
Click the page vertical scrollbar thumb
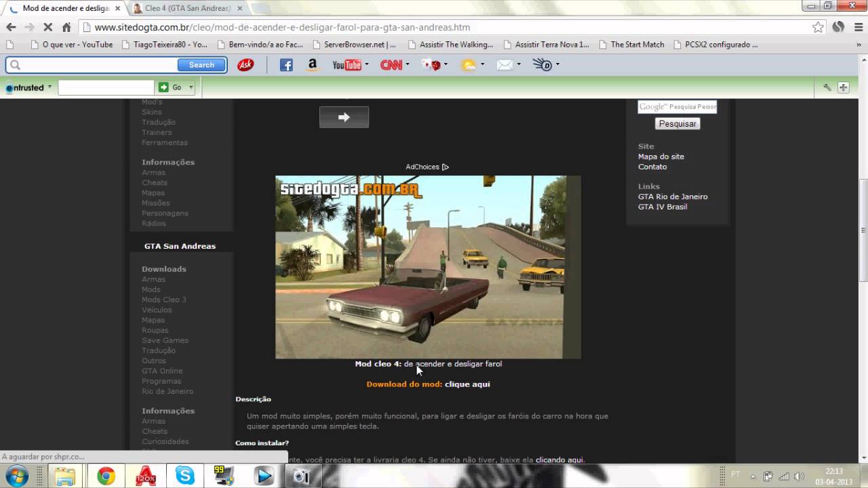(x=863, y=230)
